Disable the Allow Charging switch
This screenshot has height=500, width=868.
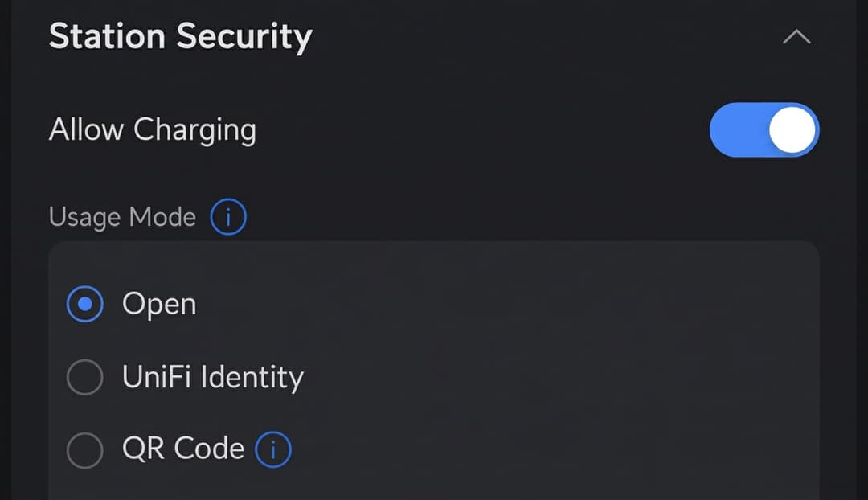[764, 129]
